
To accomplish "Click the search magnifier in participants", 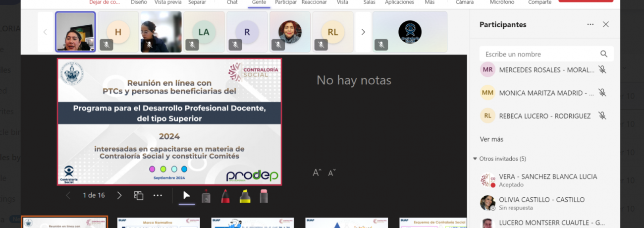I will (603, 54).
